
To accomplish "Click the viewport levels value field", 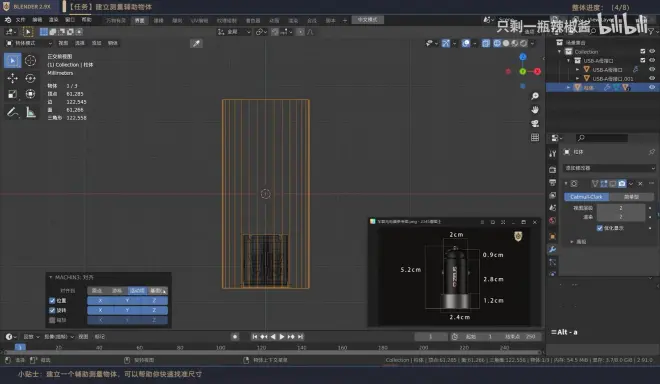I will click(x=621, y=208).
